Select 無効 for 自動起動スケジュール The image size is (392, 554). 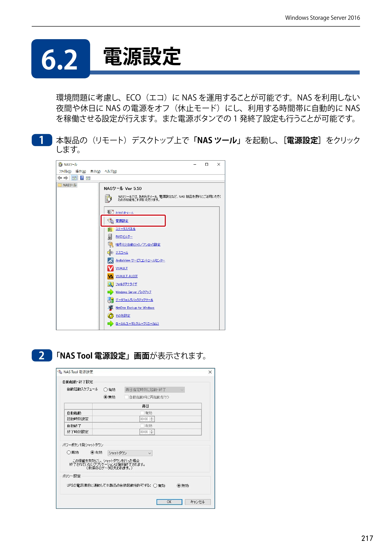(x=105, y=397)
